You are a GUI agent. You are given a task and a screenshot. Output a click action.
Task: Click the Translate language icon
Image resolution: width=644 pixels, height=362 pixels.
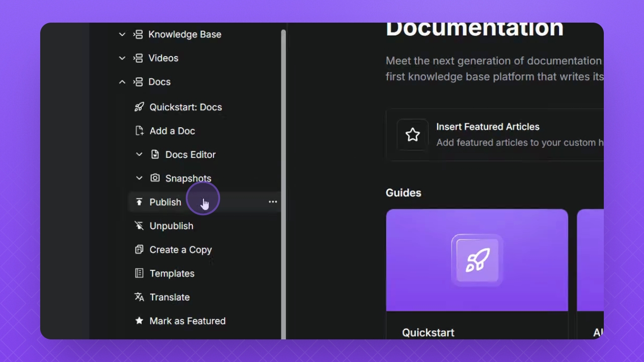click(139, 297)
